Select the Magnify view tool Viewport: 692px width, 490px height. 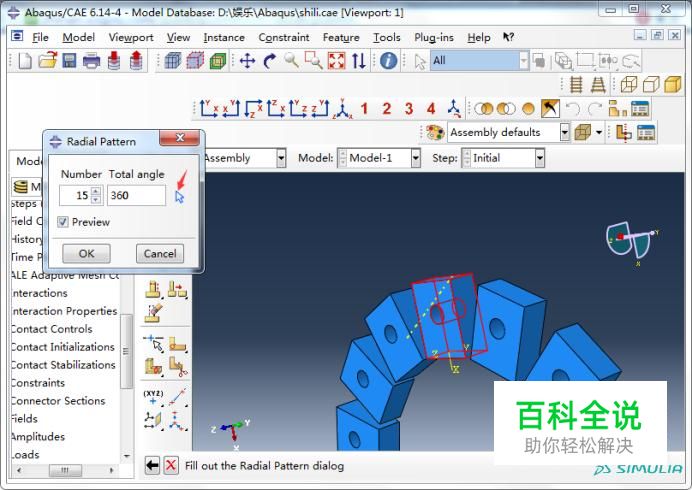pos(291,60)
